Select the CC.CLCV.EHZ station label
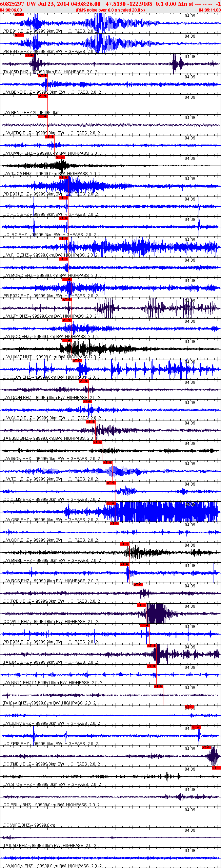The height and width of the screenshot is (868, 221). click(x=52, y=377)
